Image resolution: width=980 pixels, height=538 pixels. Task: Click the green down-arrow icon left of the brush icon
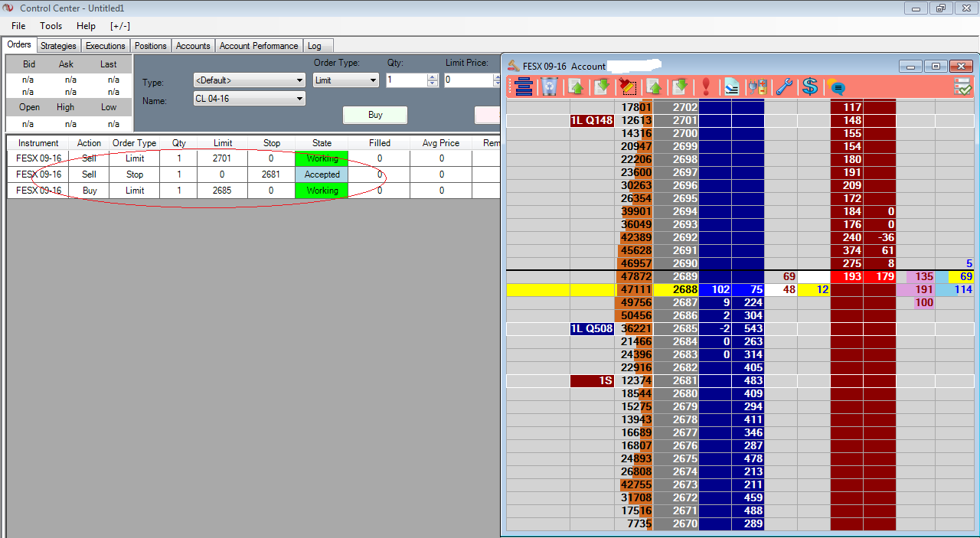pos(602,86)
